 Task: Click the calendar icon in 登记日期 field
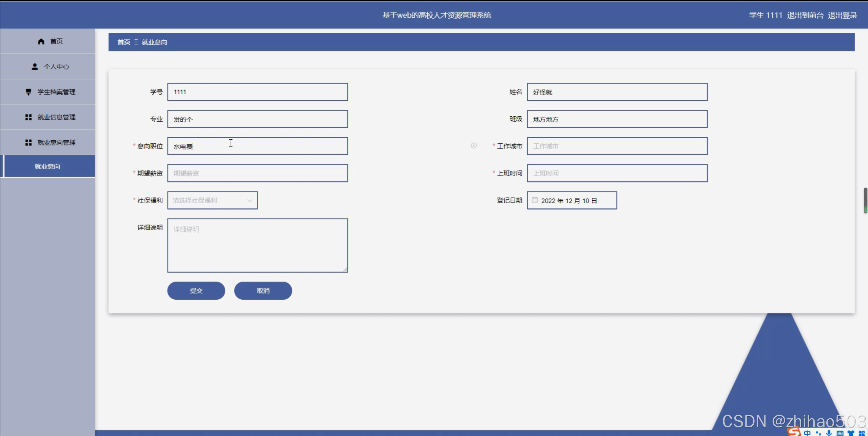[x=535, y=200]
